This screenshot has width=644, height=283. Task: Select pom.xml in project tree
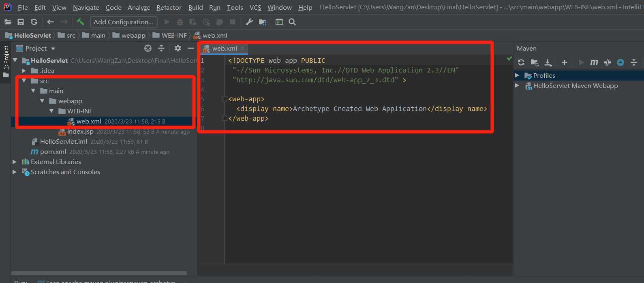click(x=53, y=152)
